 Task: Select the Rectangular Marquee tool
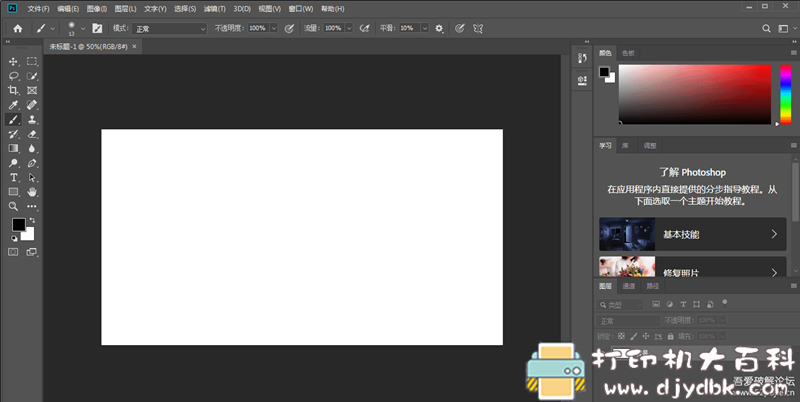point(32,61)
